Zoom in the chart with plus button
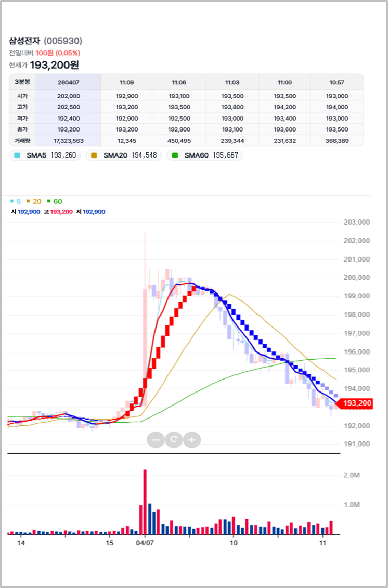The height and width of the screenshot is (588, 388). click(x=192, y=439)
